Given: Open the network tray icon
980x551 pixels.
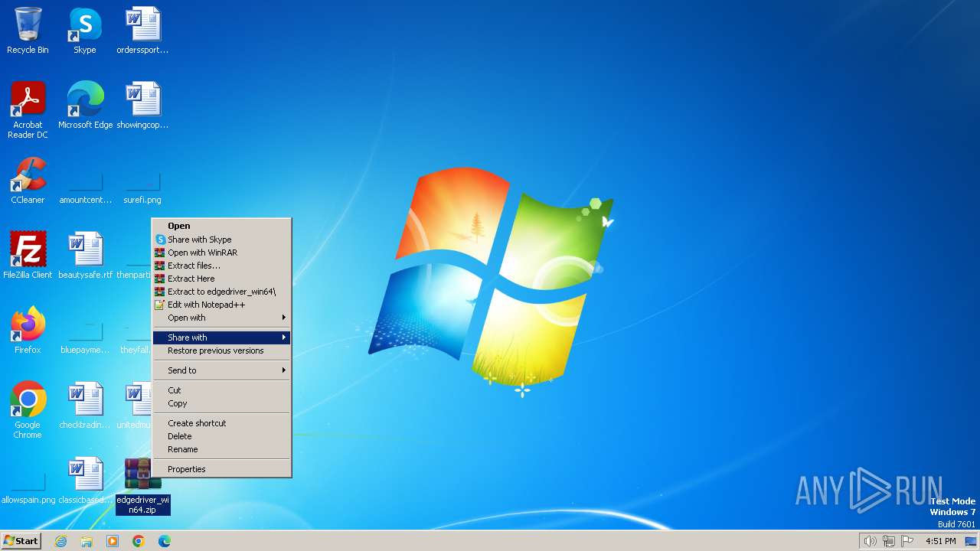Looking at the screenshot, I should tap(889, 541).
